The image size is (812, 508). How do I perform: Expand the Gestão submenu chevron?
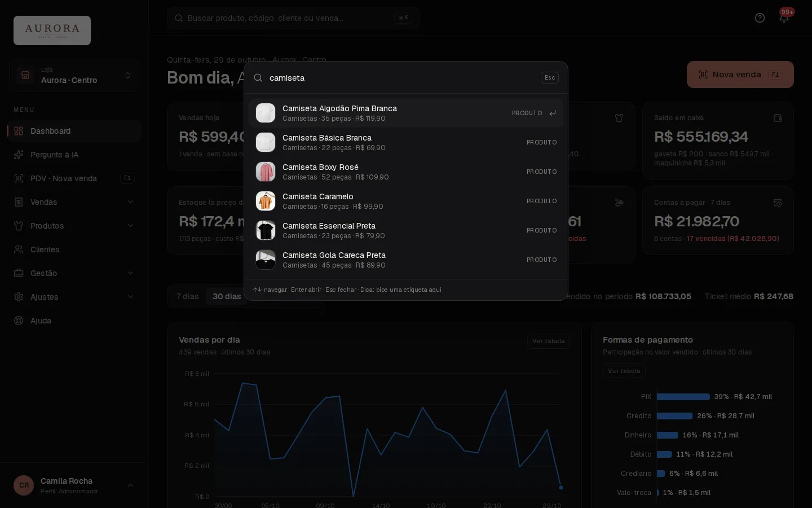coord(131,273)
